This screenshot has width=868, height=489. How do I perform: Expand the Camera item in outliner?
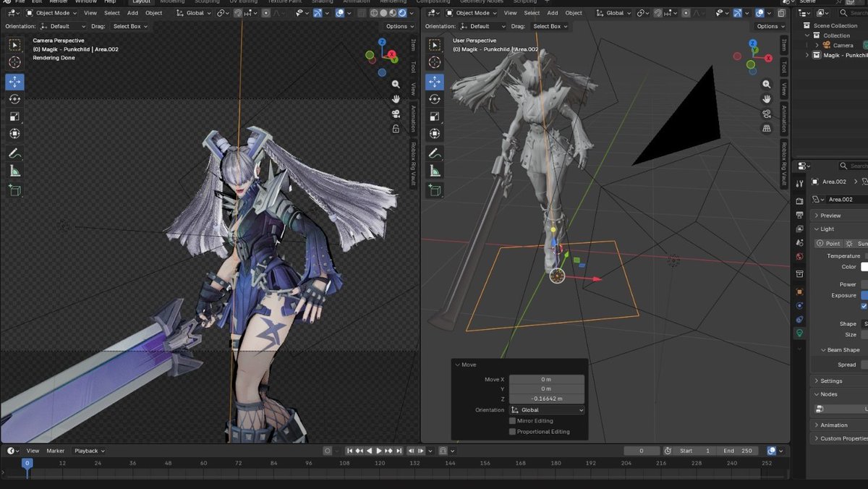817,45
